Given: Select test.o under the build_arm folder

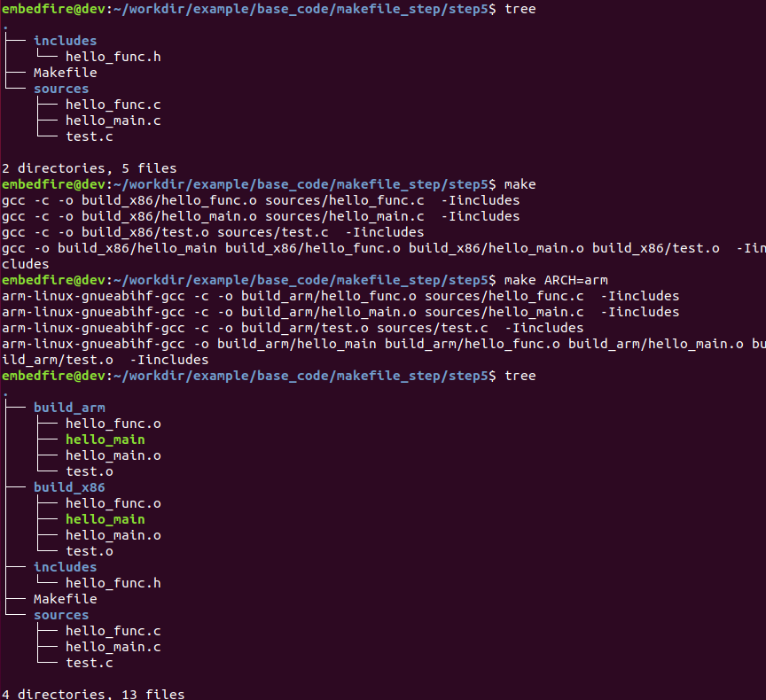Looking at the screenshot, I should pos(89,471).
